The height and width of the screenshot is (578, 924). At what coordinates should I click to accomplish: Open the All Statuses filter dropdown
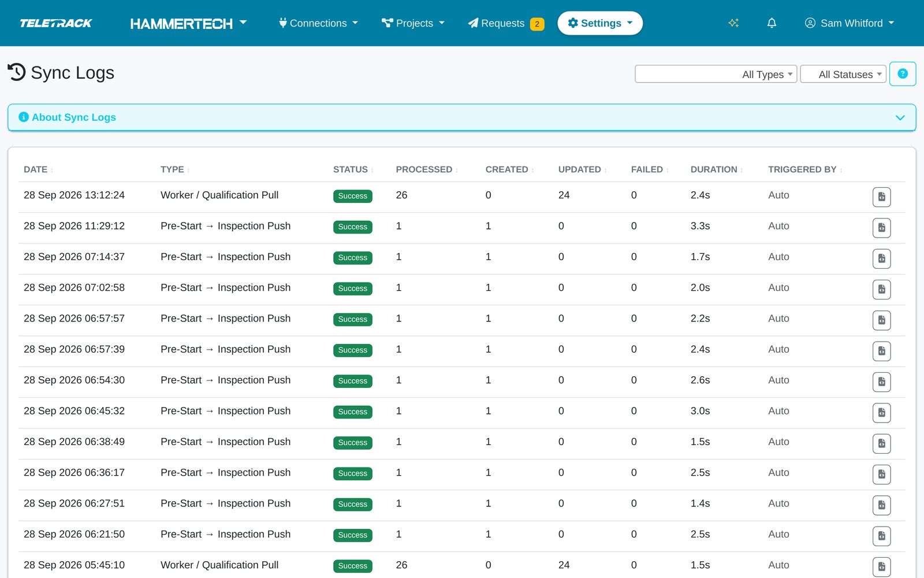(843, 74)
